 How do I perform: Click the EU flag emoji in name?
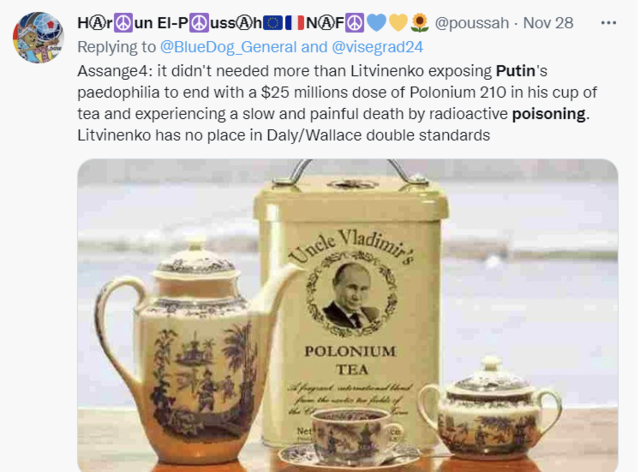click(273, 23)
